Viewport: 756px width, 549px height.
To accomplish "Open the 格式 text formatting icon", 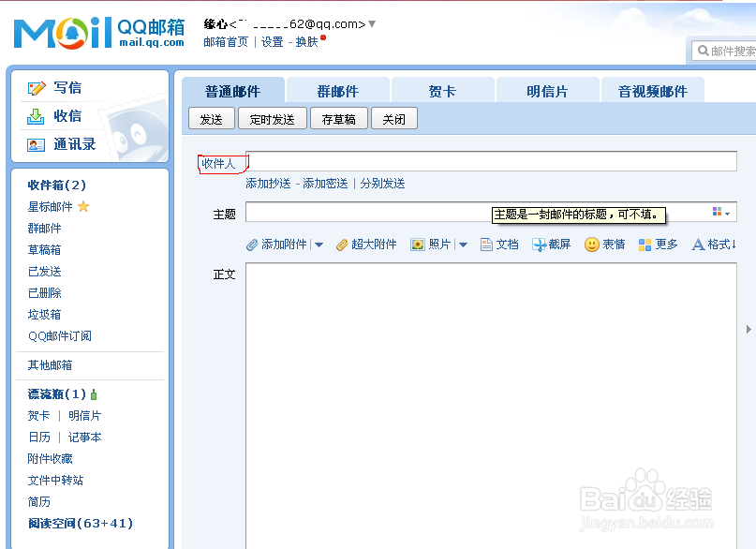I will (x=698, y=244).
